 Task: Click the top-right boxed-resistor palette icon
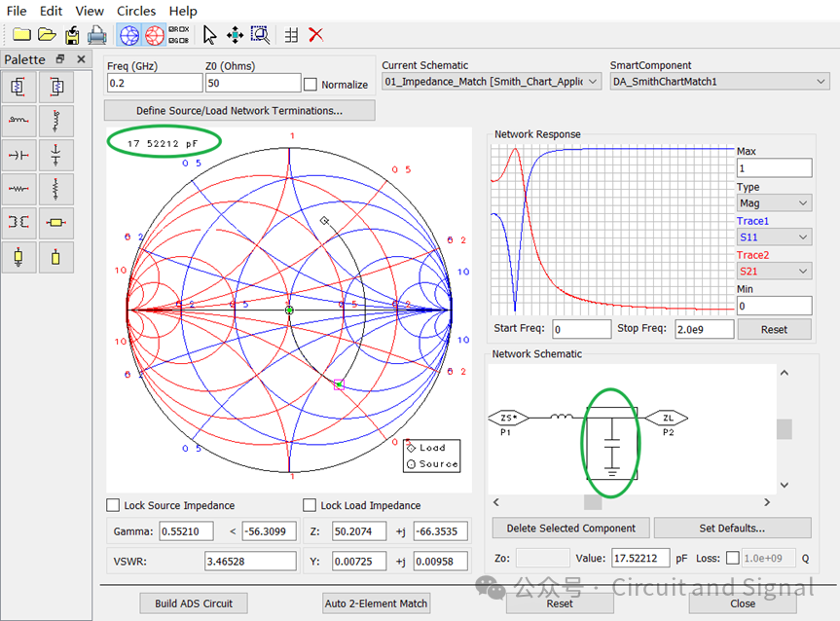tap(55, 87)
